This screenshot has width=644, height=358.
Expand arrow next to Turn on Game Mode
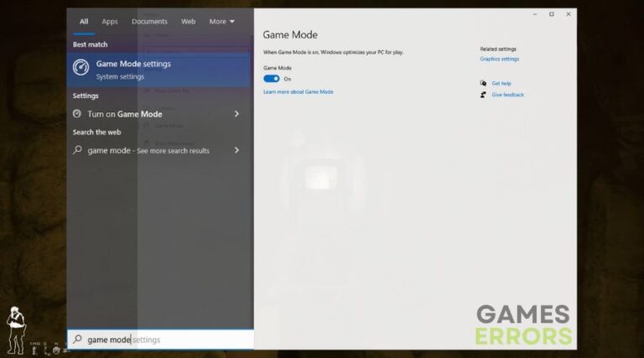[x=236, y=114]
